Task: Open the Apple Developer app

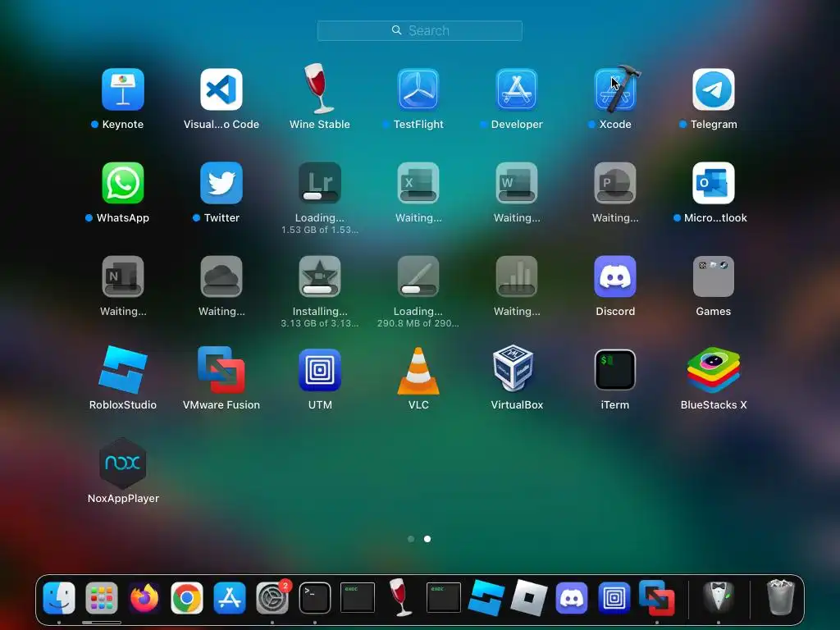Action: (517, 89)
